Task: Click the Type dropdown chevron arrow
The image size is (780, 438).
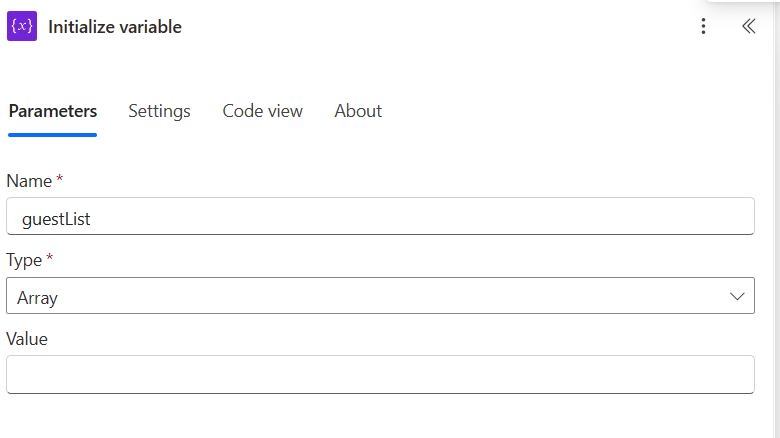Action: point(738,297)
